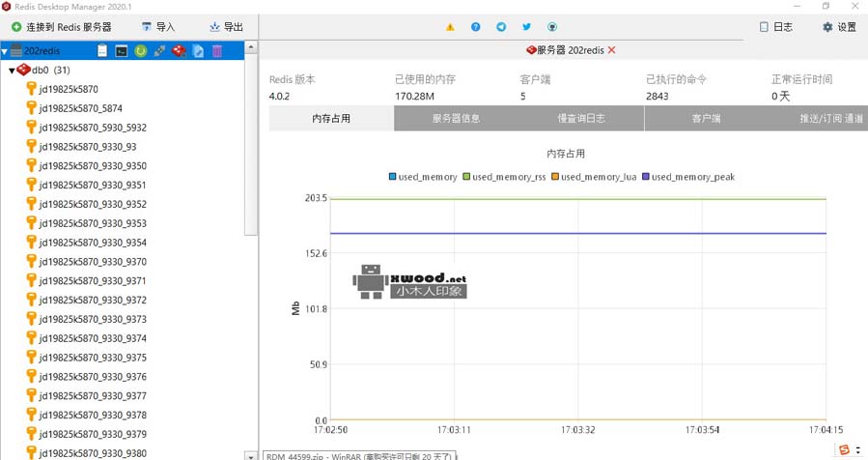The image size is (868, 460).
Task: Open the GitHub icon link
Action: tap(552, 27)
